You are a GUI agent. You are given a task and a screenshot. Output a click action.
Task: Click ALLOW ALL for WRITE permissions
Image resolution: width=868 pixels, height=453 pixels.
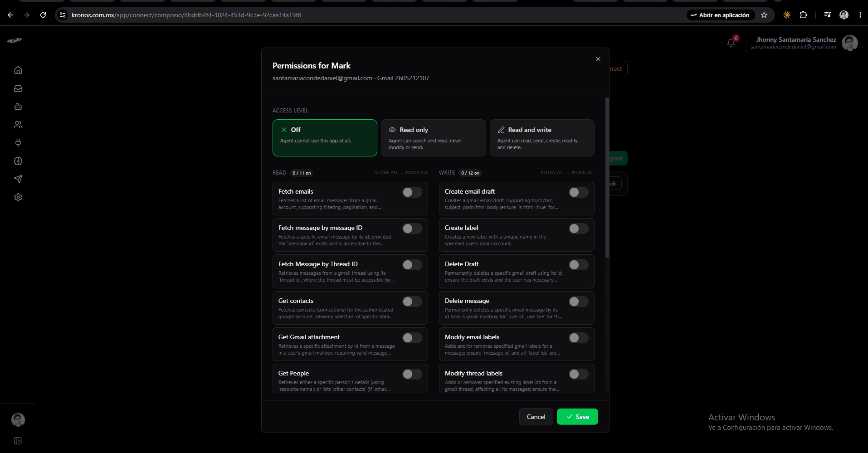(552, 173)
